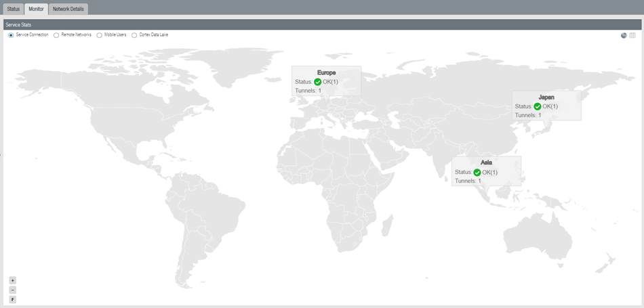Select the Remote Networks radio button
The height and width of the screenshot is (308, 644).
pos(56,35)
